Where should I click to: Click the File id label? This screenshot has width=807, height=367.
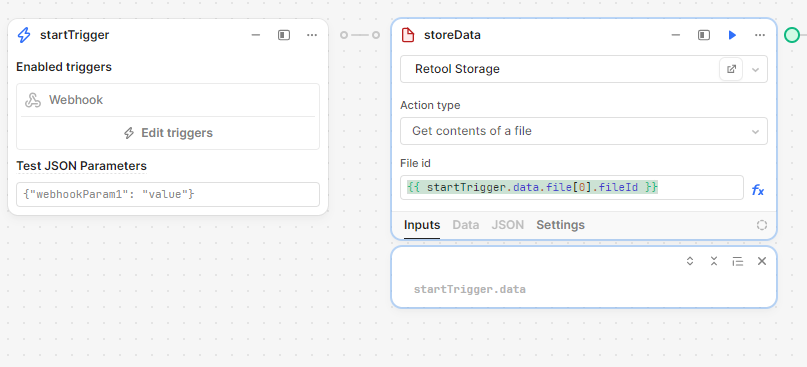(x=415, y=163)
